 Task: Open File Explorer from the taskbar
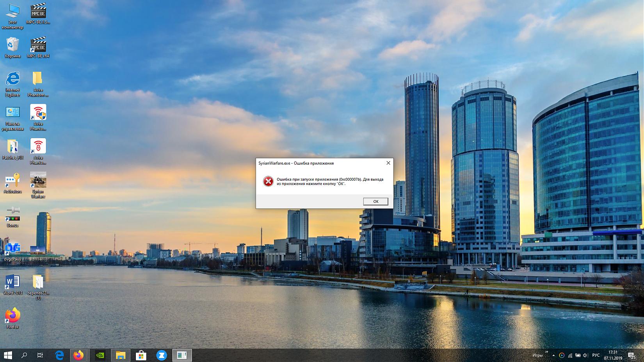click(x=121, y=355)
